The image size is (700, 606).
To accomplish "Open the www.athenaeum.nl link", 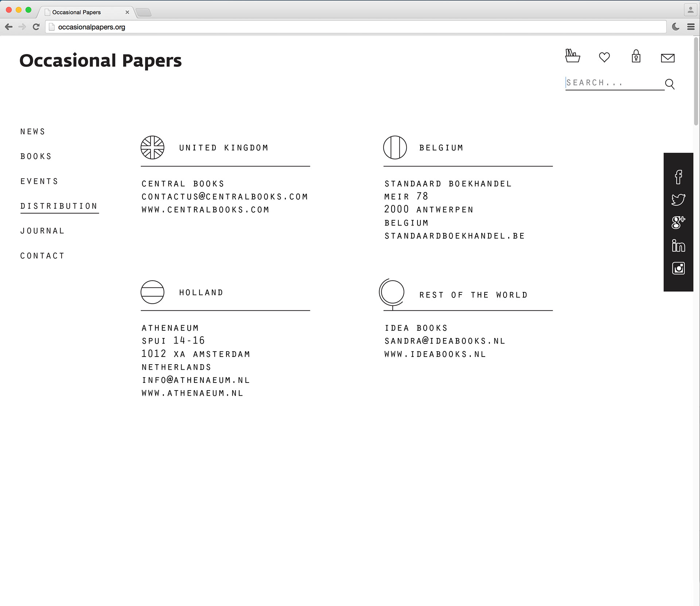I will (x=192, y=393).
